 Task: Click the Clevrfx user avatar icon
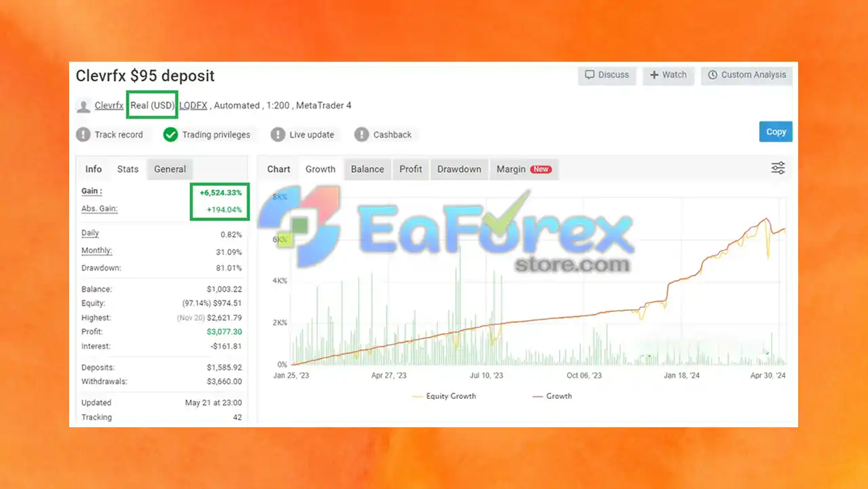83,106
